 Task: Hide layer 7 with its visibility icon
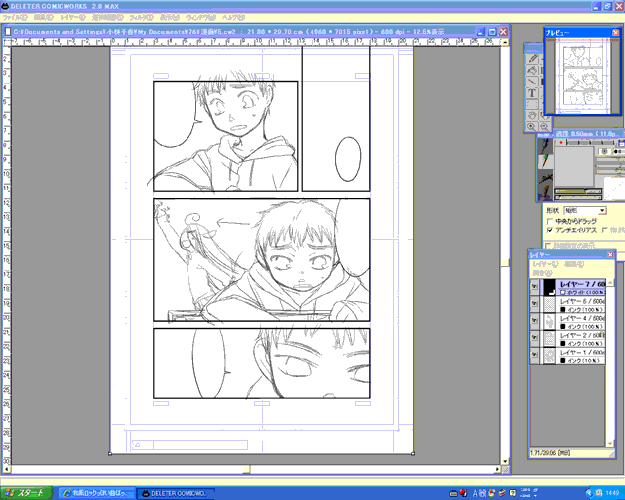(x=534, y=287)
